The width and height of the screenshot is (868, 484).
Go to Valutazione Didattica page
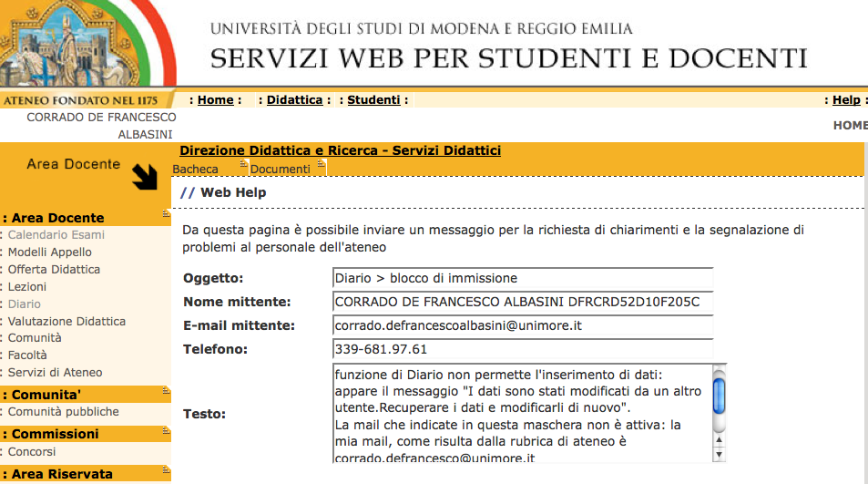coord(66,322)
